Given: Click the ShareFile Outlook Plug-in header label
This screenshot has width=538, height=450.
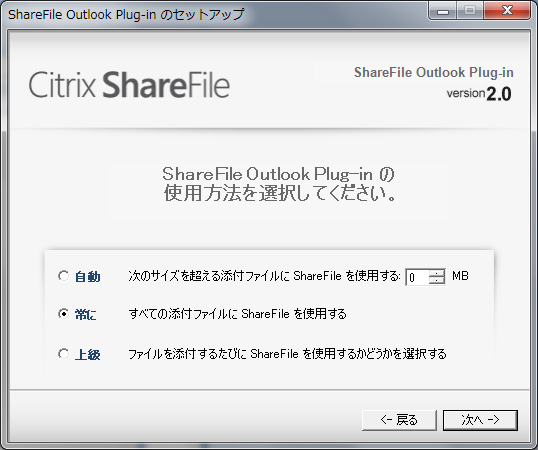Looking at the screenshot, I should coord(434,72).
